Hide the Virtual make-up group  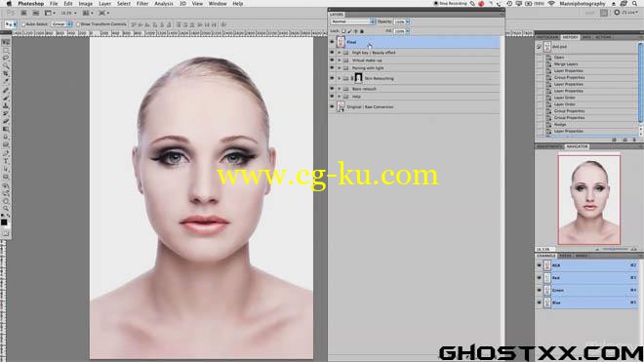coord(332,60)
